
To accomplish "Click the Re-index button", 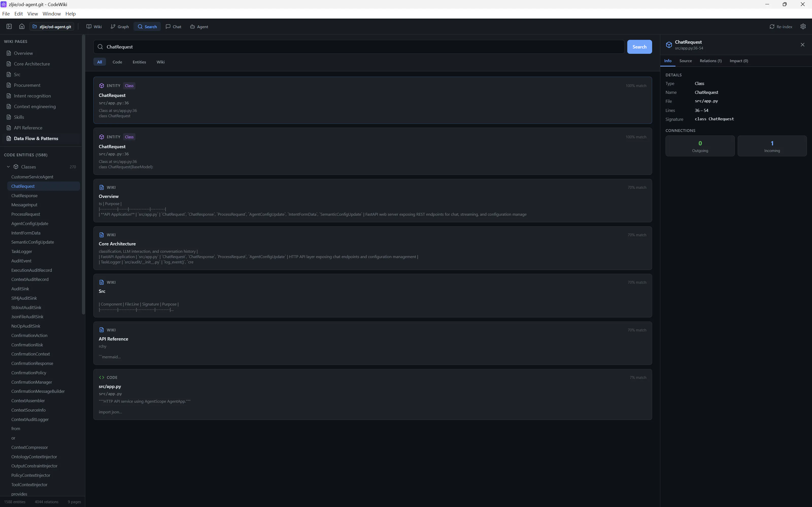I will tap(781, 26).
